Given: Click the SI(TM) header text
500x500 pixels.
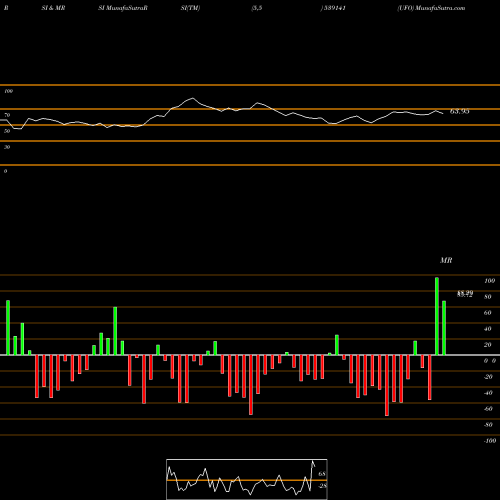Looking at the screenshot, I should [x=190, y=8].
